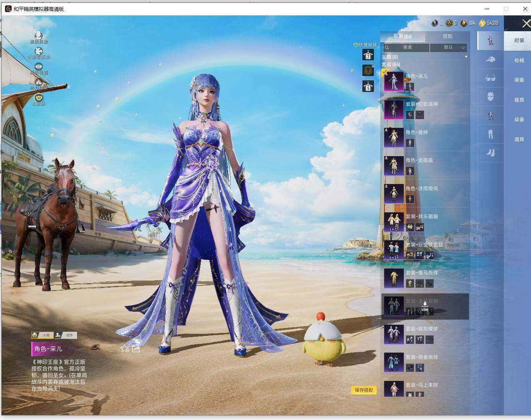
Task: Switch to the 套装(64) tab
Action: (x=402, y=37)
